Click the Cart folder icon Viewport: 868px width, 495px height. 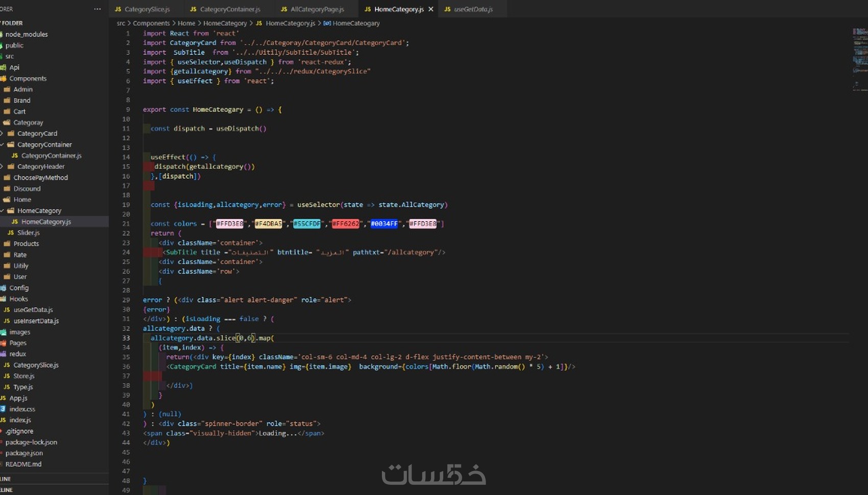(x=7, y=111)
